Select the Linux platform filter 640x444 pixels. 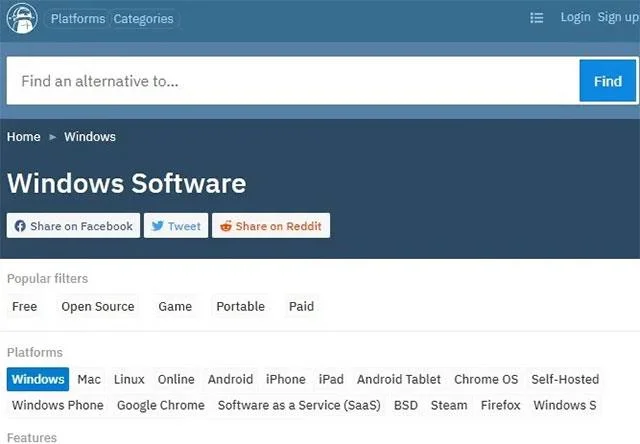pos(129,379)
